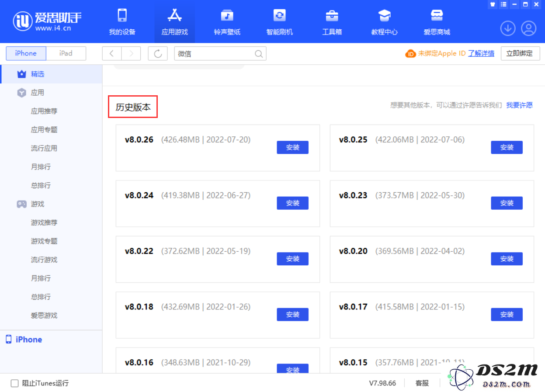
Task: Click the 未绑定Apple ID text
Action: [x=442, y=53]
